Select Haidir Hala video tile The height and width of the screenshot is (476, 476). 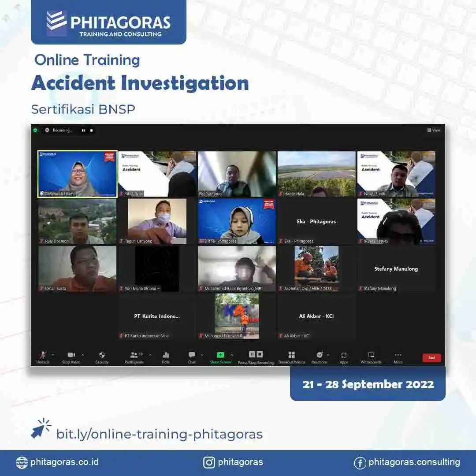pyautogui.click(x=316, y=174)
